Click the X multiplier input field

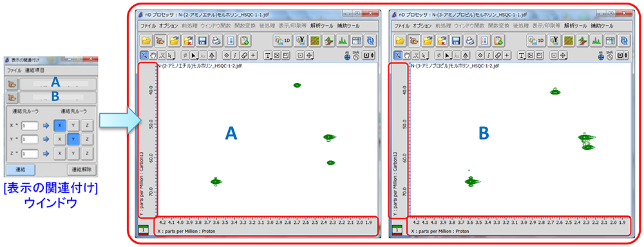[x=30, y=126]
